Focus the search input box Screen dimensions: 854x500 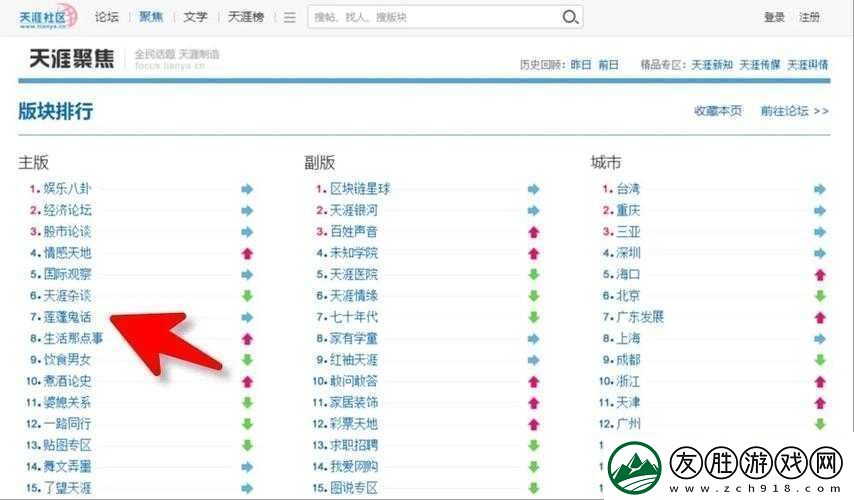point(430,17)
